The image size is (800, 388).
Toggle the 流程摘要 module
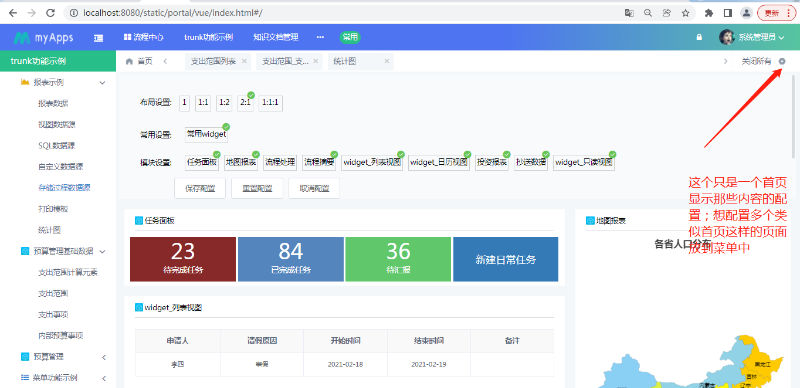pyautogui.click(x=319, y=163)
